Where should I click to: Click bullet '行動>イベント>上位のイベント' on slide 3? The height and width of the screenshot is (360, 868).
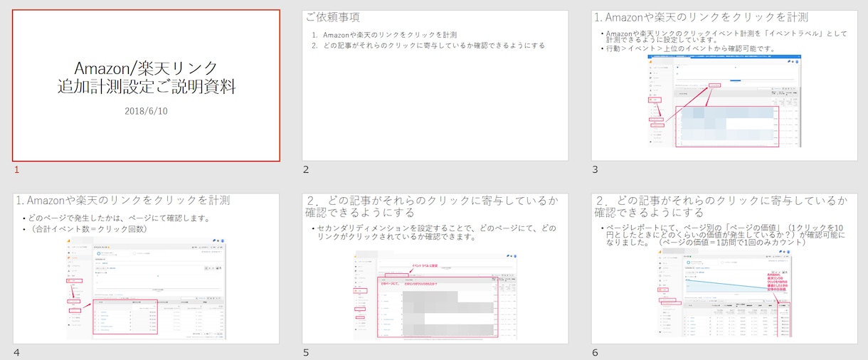(687, 49)
